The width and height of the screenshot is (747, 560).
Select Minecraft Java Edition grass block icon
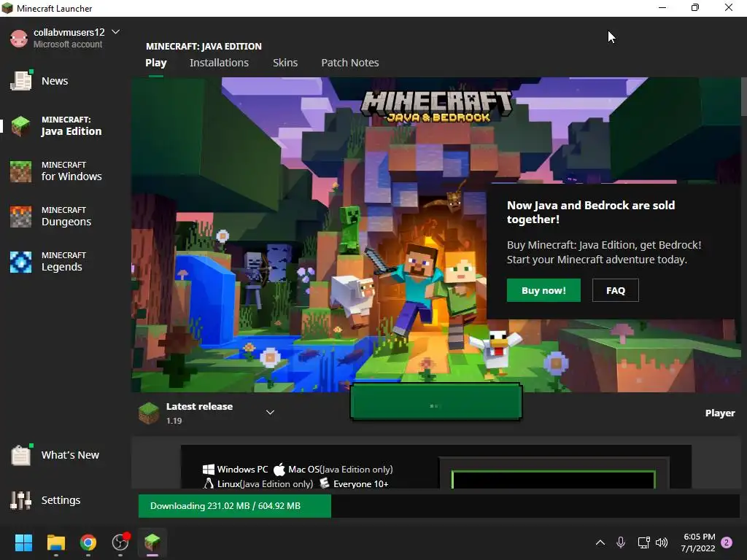pos(21,126)
